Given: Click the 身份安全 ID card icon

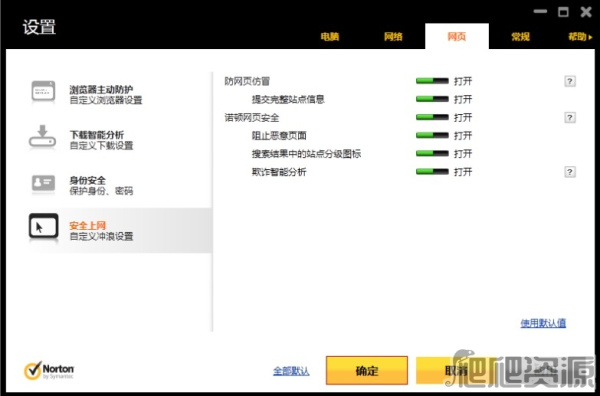Looking at the screenshot, I should [x=43, y=183].
